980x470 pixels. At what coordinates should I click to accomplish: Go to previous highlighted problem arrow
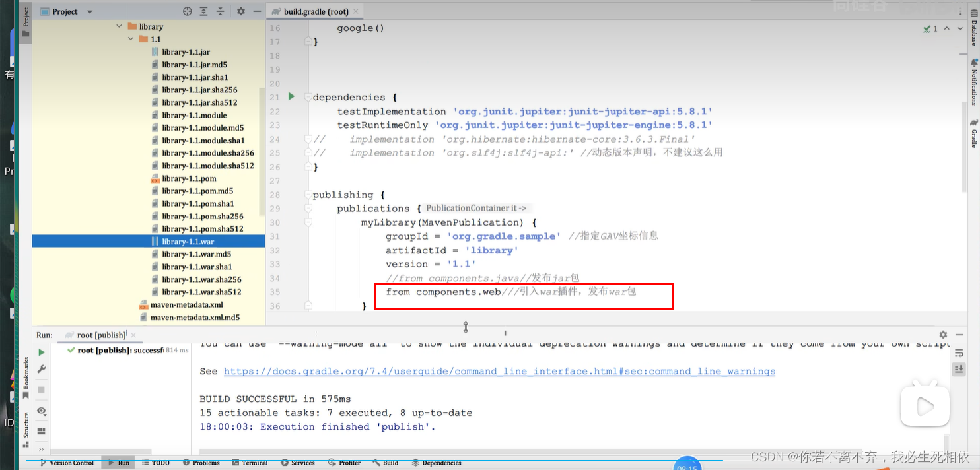tap(947, 28)
